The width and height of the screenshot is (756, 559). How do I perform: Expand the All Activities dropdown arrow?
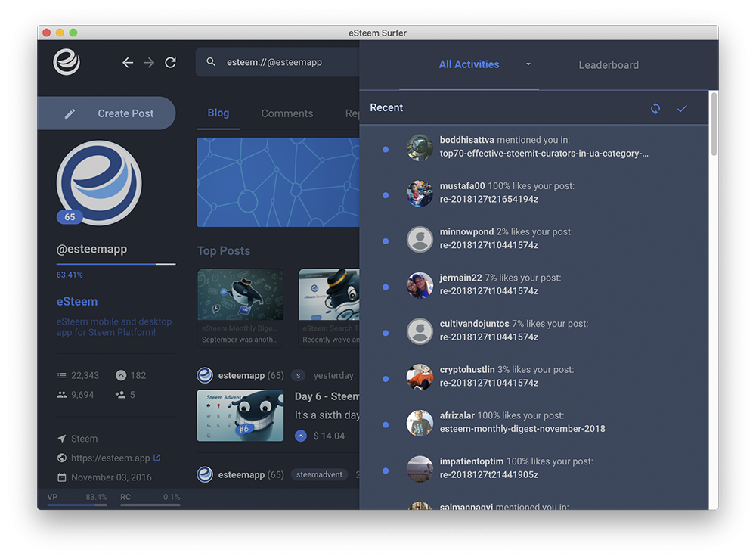528,64
